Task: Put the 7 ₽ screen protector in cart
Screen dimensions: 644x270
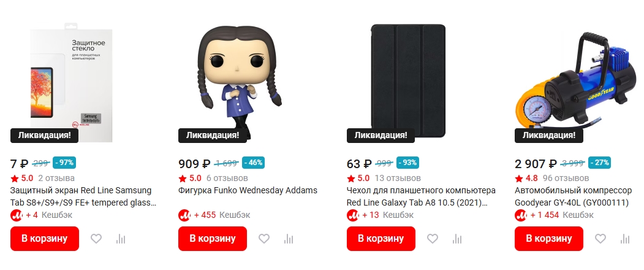Action: [45, 239]
